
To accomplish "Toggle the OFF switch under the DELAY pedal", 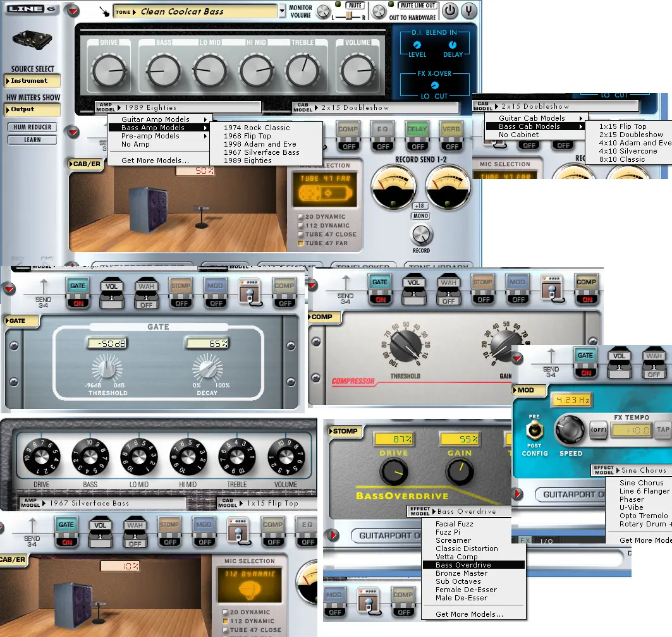I will (417, 147).
